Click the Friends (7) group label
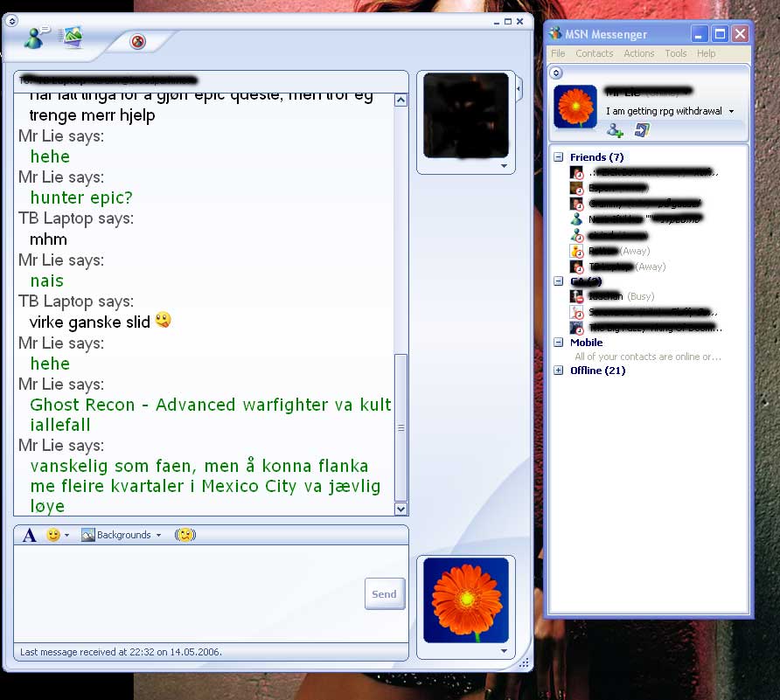The image size is (780, 700). point(597,157)
